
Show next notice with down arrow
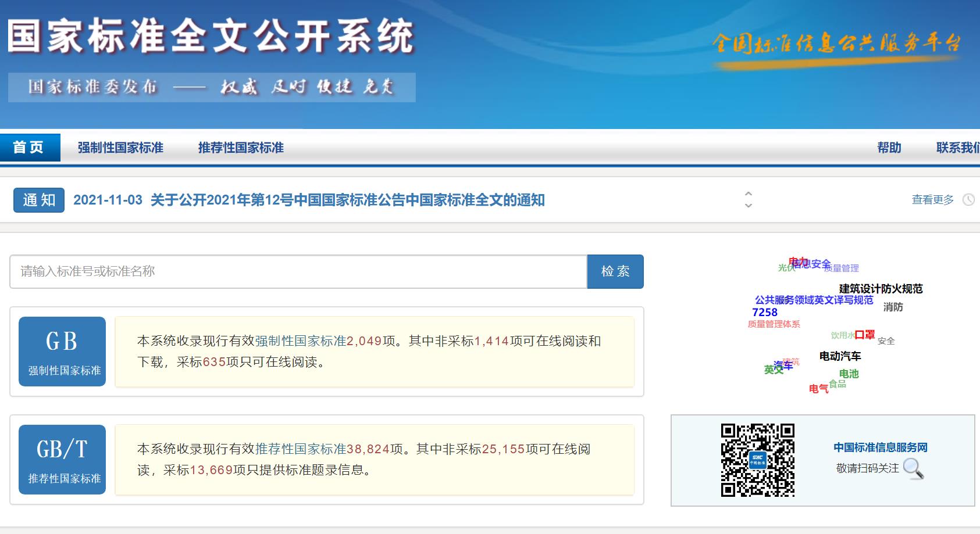coord(749,205)
